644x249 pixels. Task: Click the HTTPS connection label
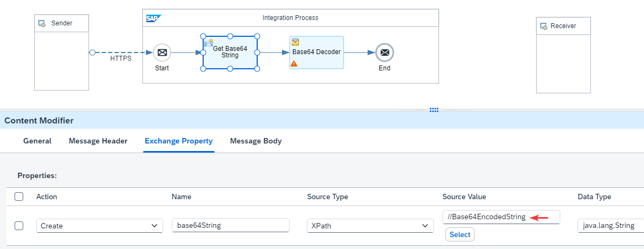[121, 58]
